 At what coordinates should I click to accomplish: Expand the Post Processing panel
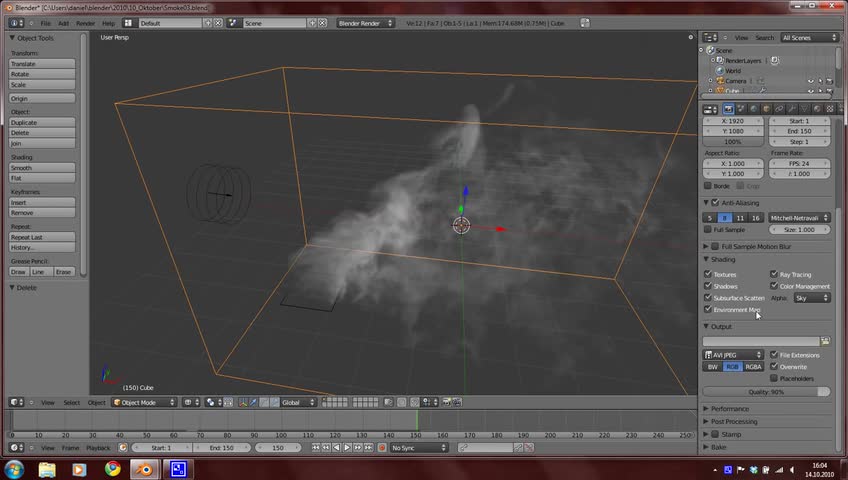click(x=734, y=422)
